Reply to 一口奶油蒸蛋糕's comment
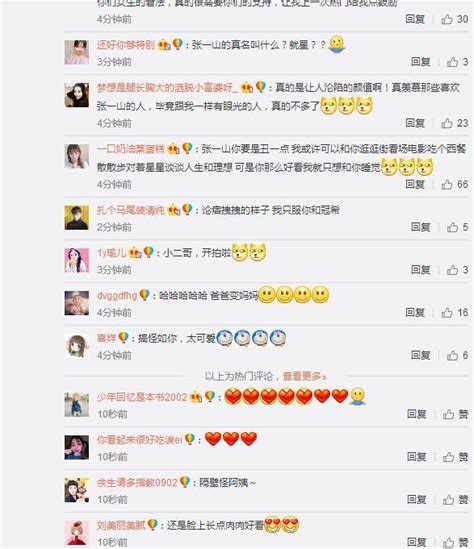This screenshot has width=474, height=549. point(415,184)
